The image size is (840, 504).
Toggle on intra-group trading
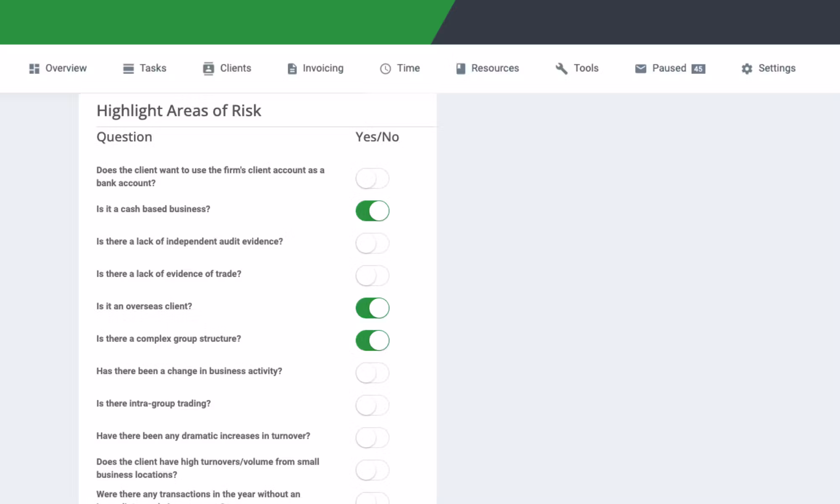click(x=372, y=405)
